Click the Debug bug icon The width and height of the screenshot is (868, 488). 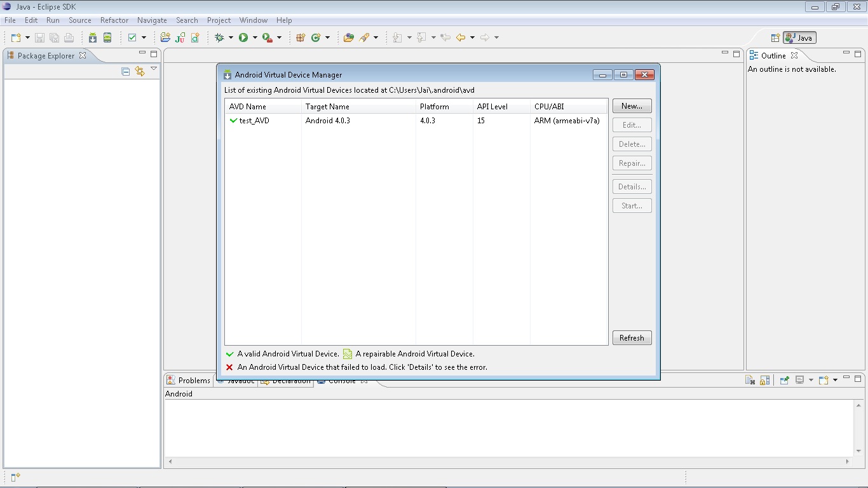220,37
